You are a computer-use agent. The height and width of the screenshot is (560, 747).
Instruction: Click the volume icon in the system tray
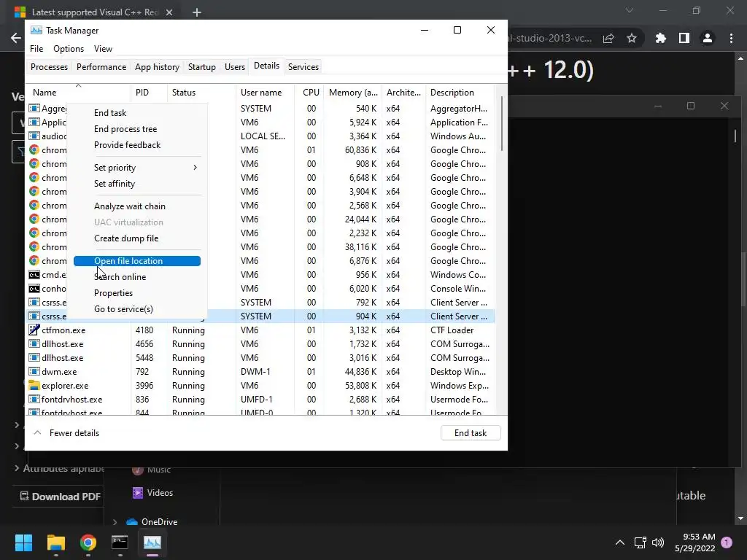point(658,542)
